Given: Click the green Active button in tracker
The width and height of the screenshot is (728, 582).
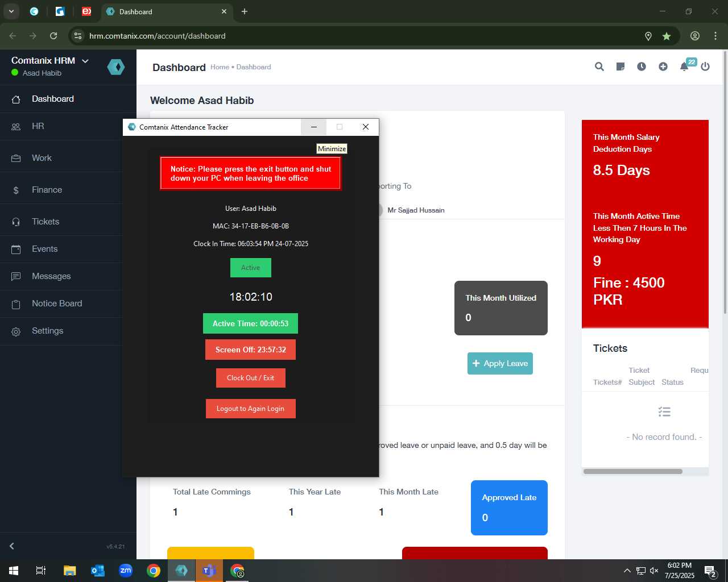Looking at the screenshot, I should click(251, 268).
